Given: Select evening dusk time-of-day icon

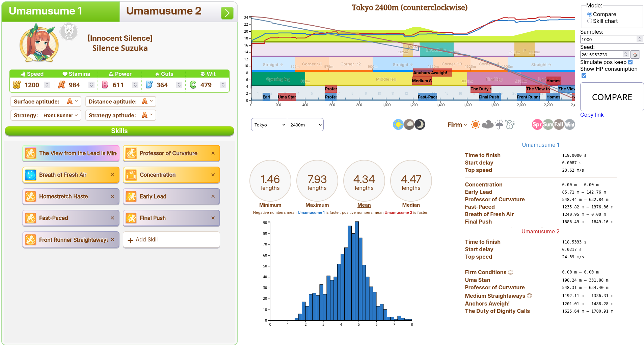Looking at the screenshot, I should click(409, 124).
